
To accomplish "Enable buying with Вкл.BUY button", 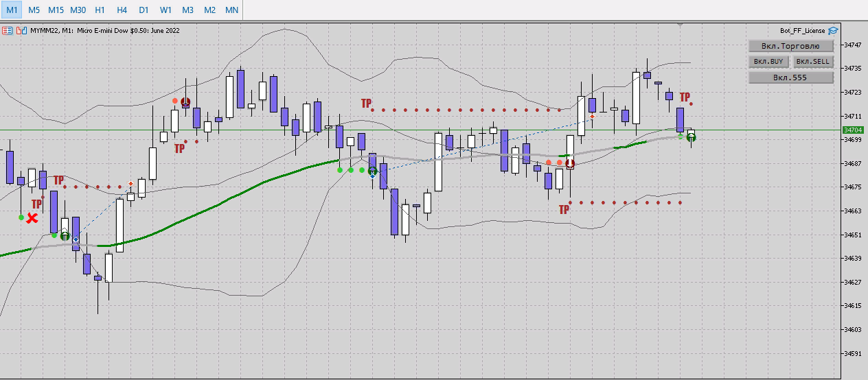I will pyautogui.click(x=768, y=62).
